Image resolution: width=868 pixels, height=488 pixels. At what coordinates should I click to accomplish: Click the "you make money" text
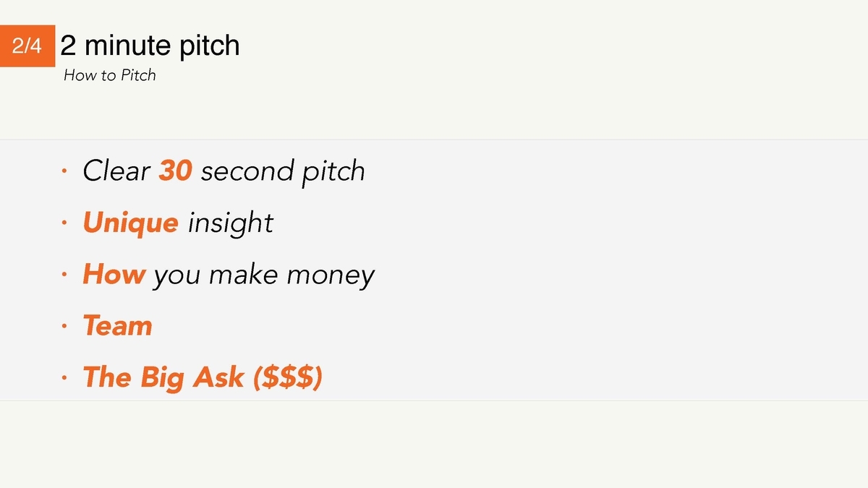pos(264,276)
